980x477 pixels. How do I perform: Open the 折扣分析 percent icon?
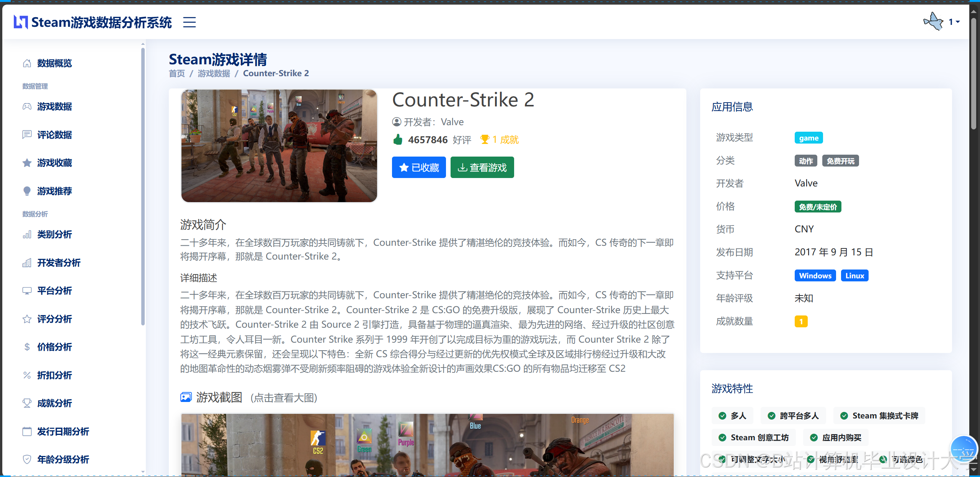(27, 375)
